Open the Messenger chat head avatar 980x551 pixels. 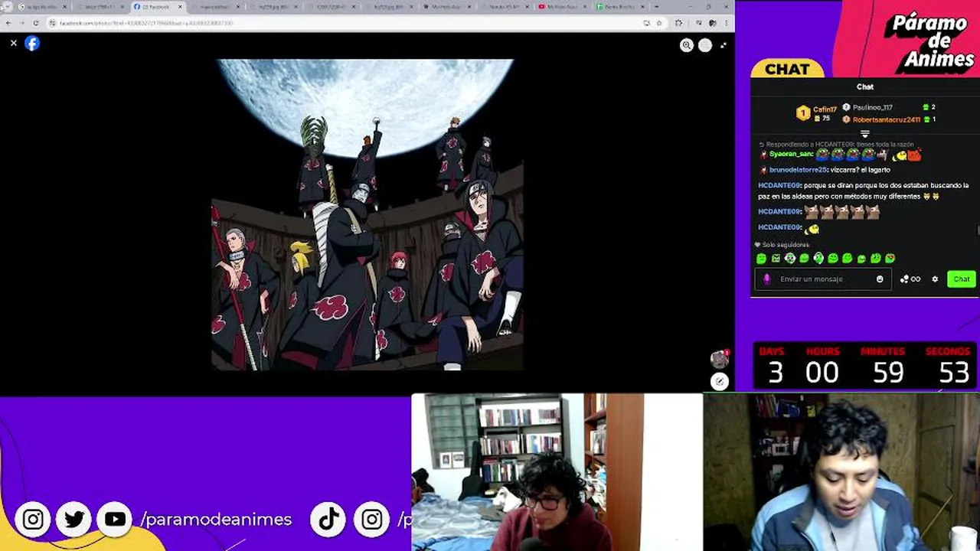pyautogui.click(x=719, y=358)
